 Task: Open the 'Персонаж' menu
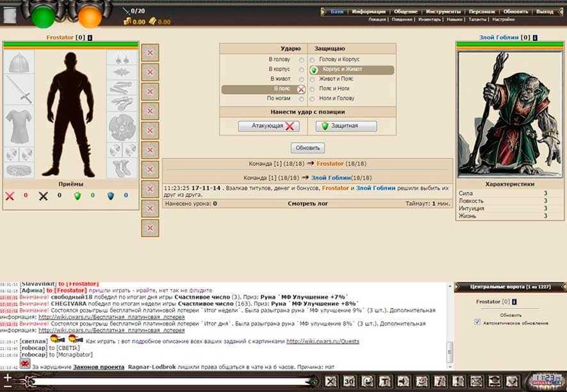482,12
